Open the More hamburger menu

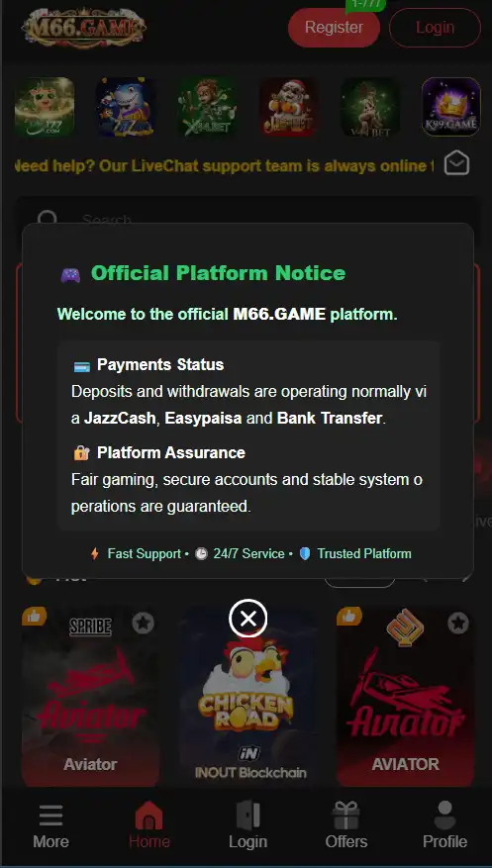[50, 826]
